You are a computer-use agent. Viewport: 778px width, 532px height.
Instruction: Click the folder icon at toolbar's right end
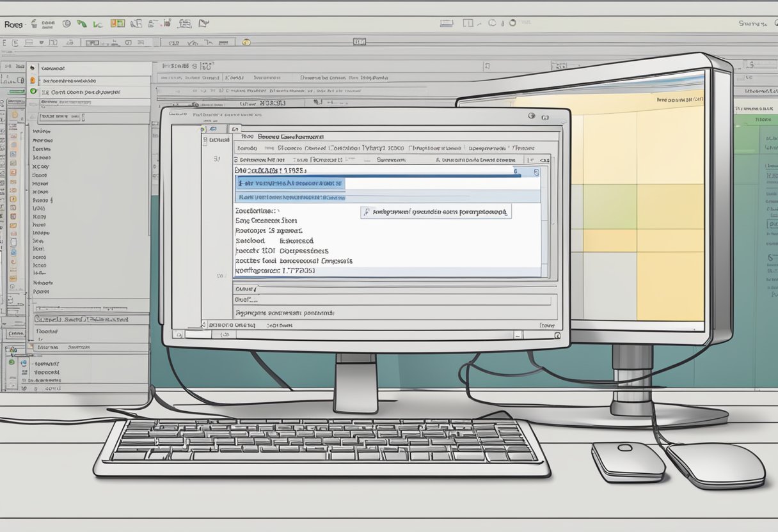click(x=203, y=24)
